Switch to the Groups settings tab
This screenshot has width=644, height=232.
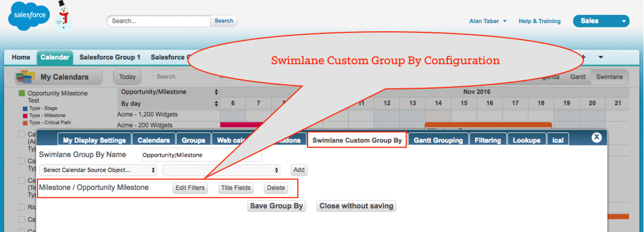coord(194,140)
